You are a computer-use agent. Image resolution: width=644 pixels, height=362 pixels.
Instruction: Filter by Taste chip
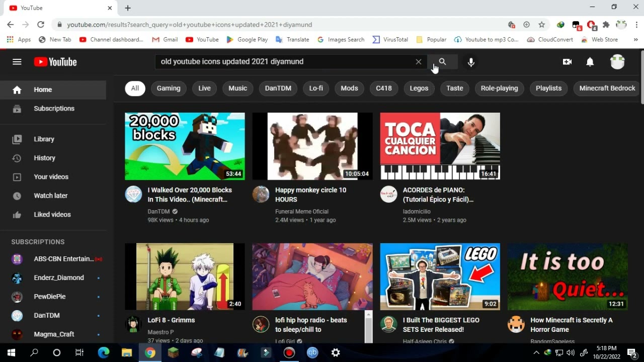455,88
